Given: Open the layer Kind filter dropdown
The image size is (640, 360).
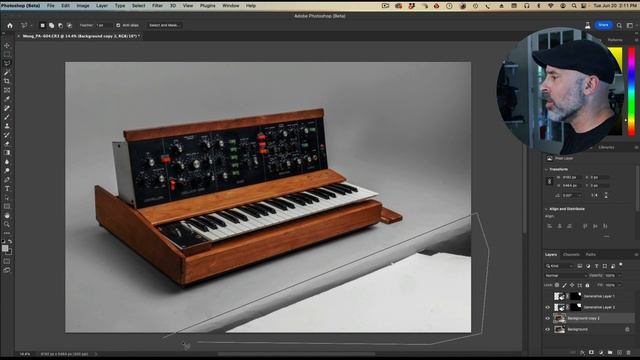Looking at the screenshot, I should click(560, 266).
